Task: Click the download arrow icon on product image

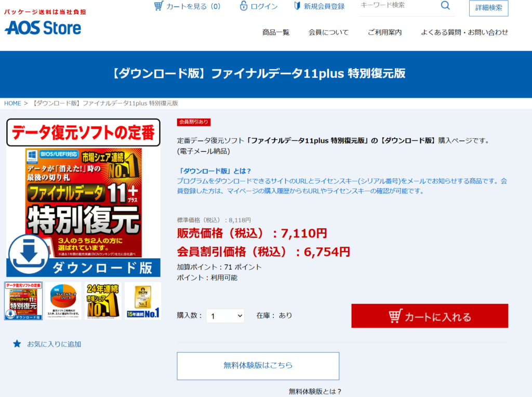Action: (28, 255)
